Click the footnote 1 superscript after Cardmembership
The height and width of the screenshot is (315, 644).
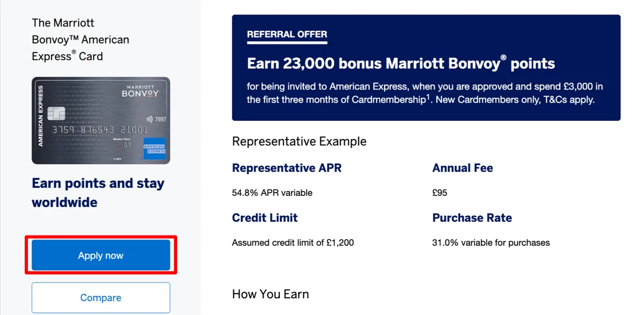pyautogui.click(x=428, y=97)
